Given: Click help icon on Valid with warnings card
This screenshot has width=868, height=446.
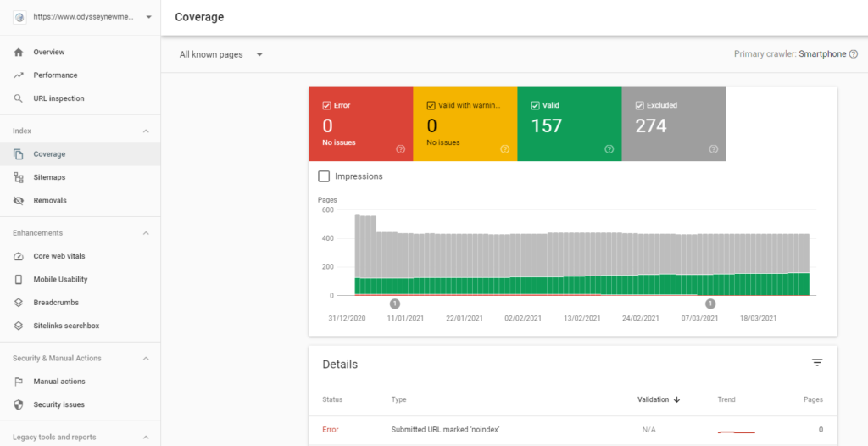Looking at the screenshot, I should click(x=505, y=149).
